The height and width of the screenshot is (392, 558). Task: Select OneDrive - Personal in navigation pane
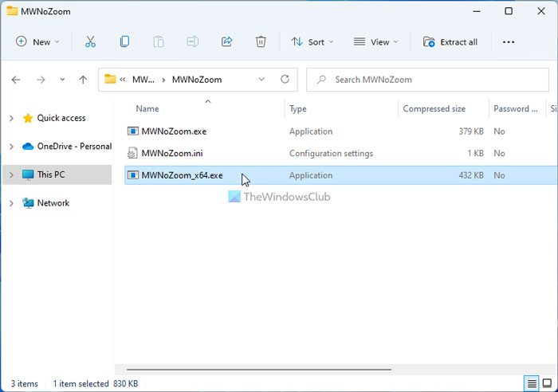tap(74, 146)
